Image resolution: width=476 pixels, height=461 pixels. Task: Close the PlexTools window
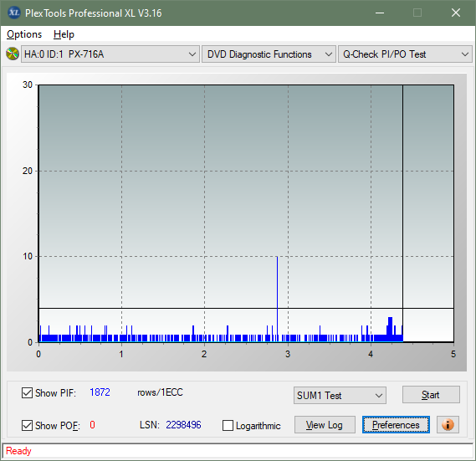(x=456, y=13)
